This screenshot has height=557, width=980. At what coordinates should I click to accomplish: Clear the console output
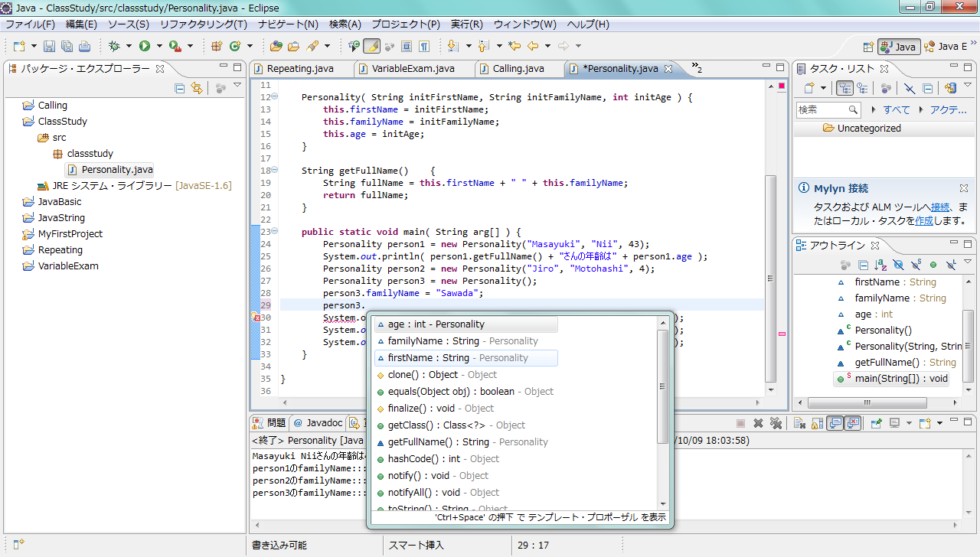point(798,423)
